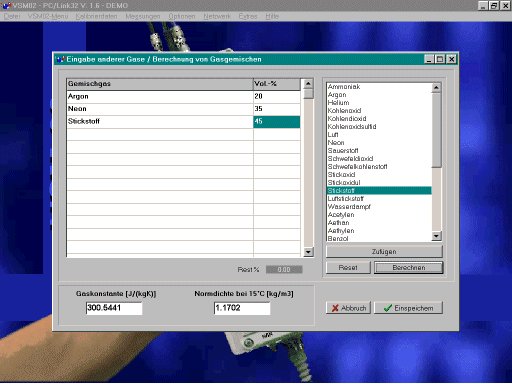The image size is (512, 384).
Task: Open the Kalibrierdaten menu
Action: (96, 16)
